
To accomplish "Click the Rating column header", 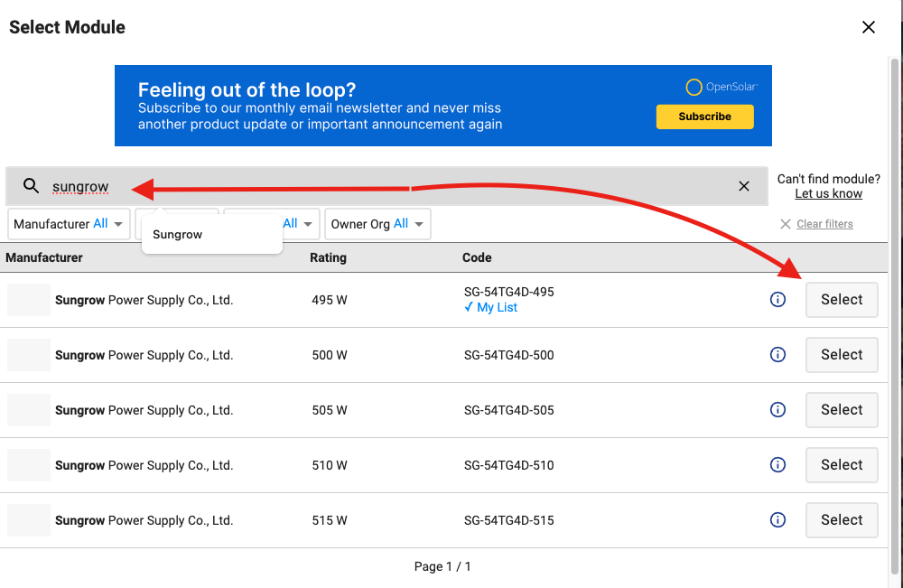I will tap(329, 257).
